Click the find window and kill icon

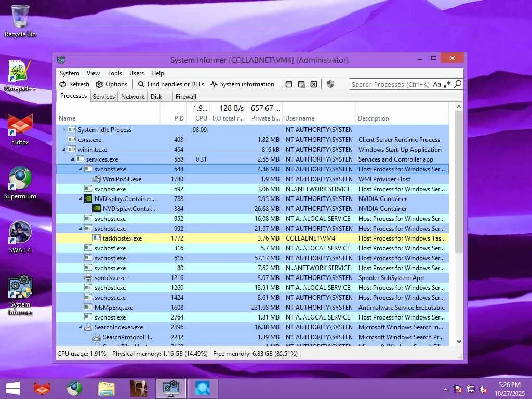[314, 84]
